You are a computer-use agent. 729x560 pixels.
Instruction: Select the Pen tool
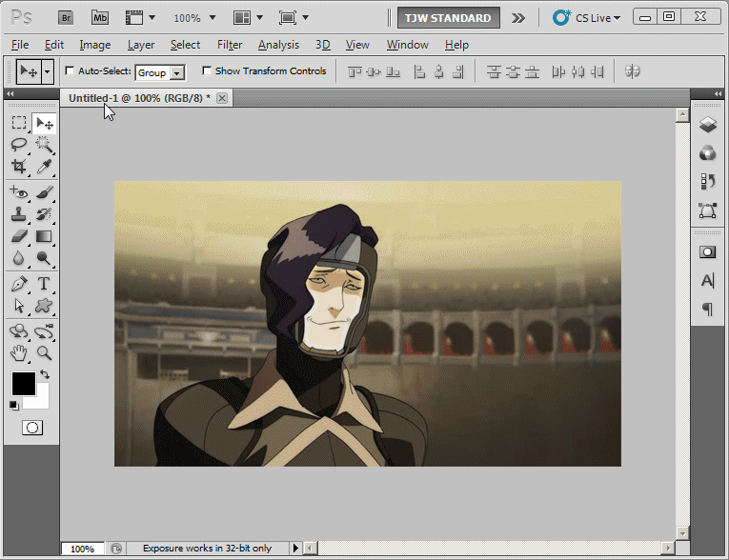(19, 284)
